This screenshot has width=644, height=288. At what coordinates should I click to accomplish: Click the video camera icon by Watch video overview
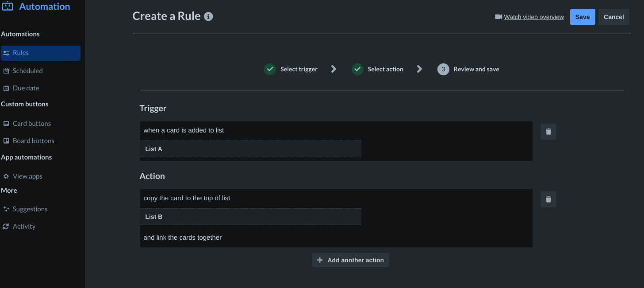[x=498, y=17]
